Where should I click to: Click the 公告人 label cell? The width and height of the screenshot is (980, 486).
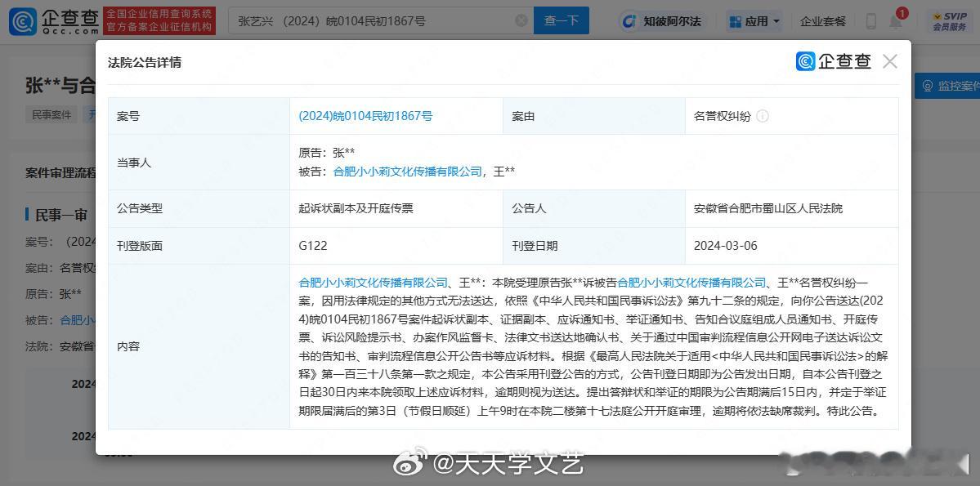[x=593, y=208]
